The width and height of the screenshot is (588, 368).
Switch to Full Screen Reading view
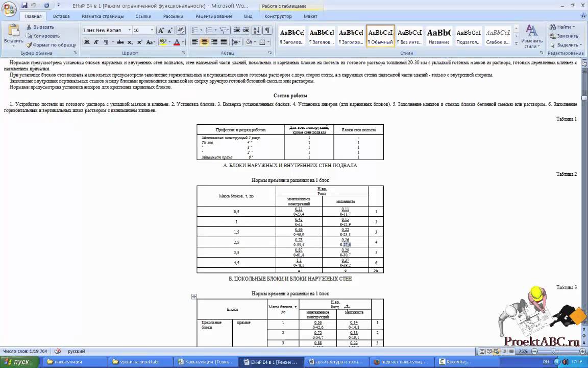point(489,352)
